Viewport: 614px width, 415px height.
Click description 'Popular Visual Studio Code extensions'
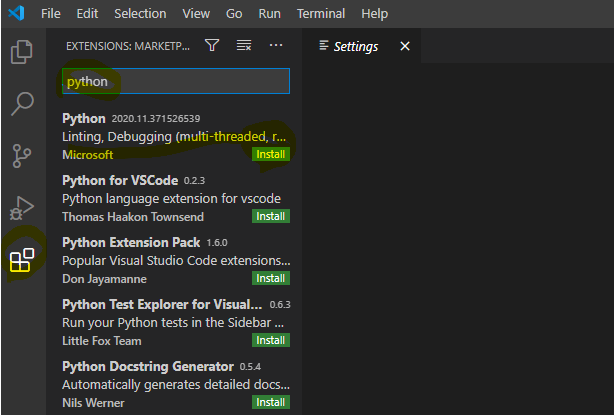coord(176,261)
